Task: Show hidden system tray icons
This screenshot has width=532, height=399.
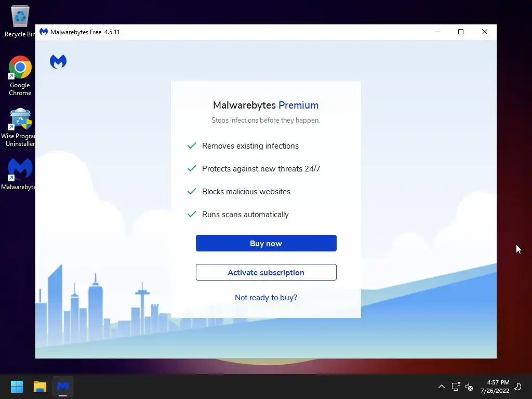Action: coord(442,387)
